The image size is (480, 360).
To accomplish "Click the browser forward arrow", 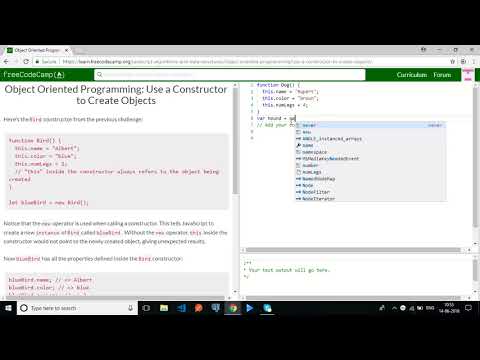I will [16, 62].
